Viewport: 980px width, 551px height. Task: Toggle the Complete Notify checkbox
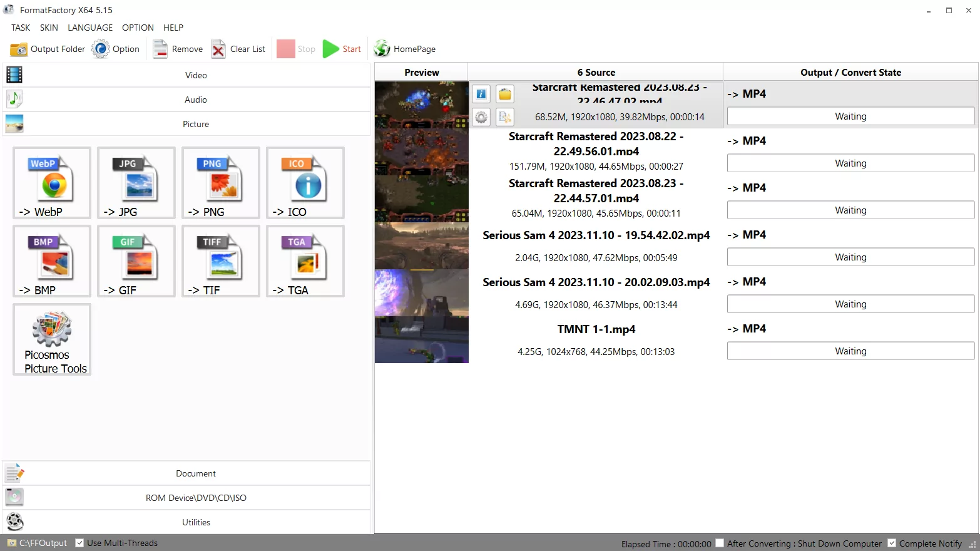click(892, 543)
